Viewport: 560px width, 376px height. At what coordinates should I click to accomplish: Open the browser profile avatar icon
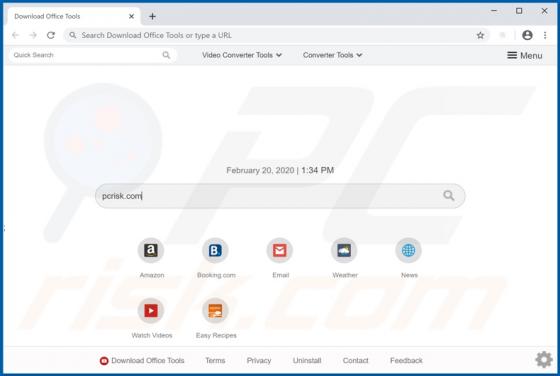click(527, 35)
